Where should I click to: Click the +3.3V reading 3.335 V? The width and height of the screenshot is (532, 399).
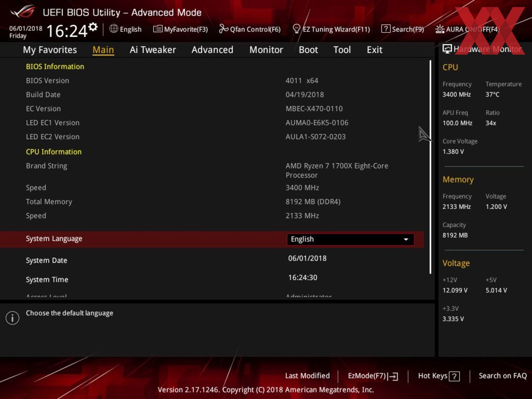point(453,319)
